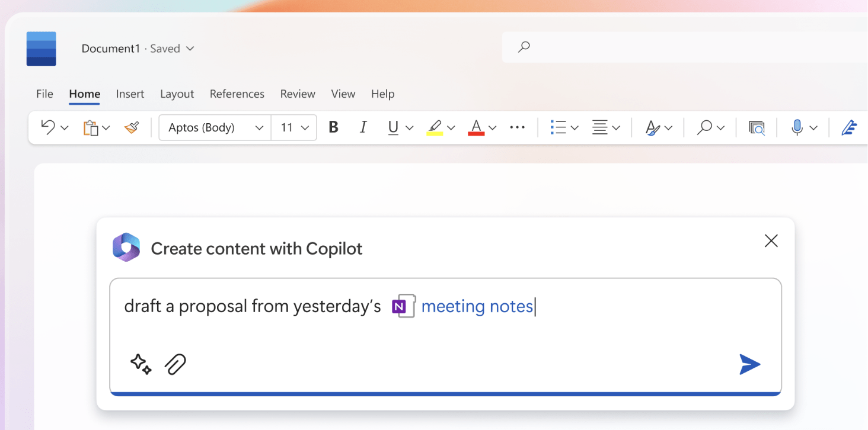The image size is (868, 430).
Task: Open the View tab
Action: click(x=343, y=94)
